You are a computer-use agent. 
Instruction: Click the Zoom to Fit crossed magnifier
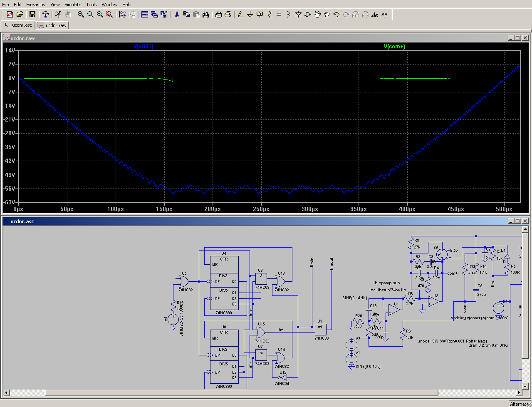point(109,14)
